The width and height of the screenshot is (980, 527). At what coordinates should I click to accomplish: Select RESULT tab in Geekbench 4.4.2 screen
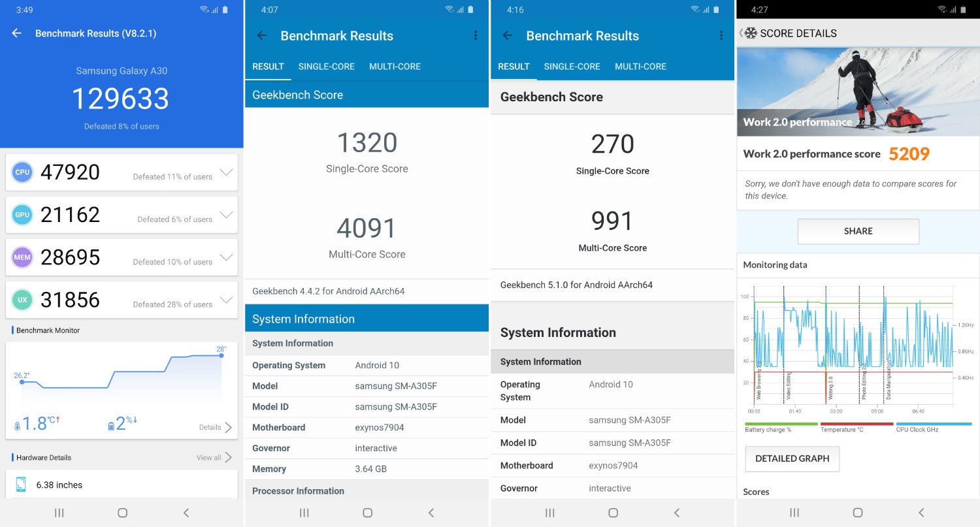pyautogui.click(x=268, y=67)
